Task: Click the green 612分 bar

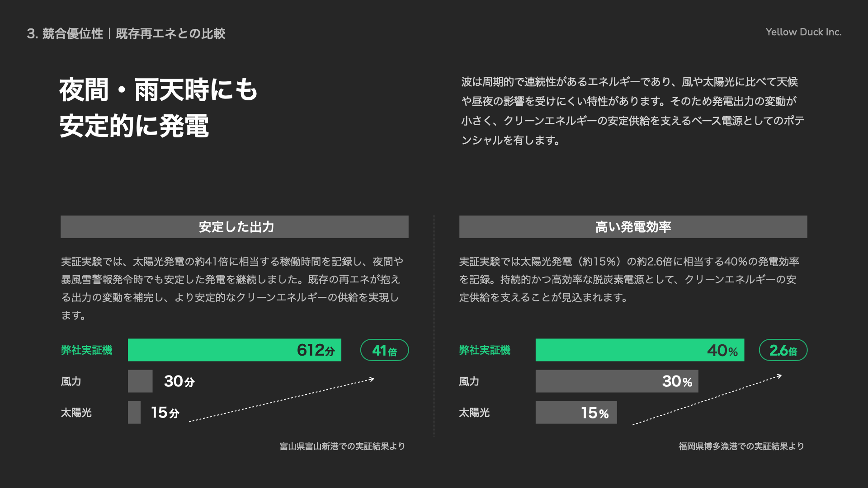Action: pyautogui.click(x=234, y=350)
